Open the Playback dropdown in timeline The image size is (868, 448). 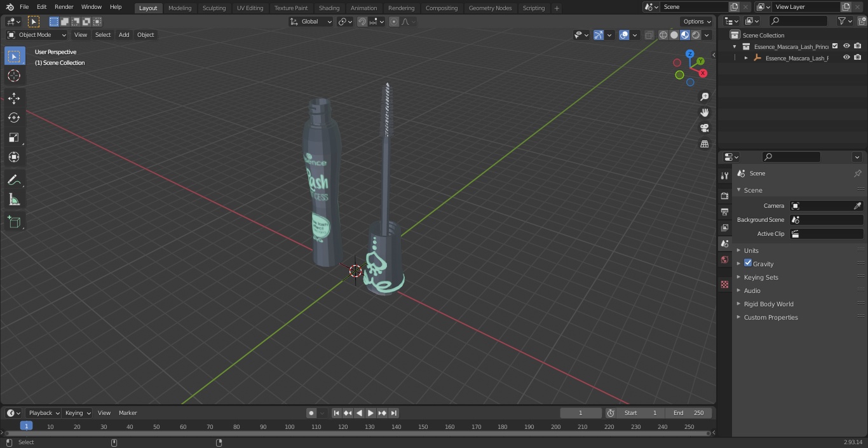tap(43, 413)
